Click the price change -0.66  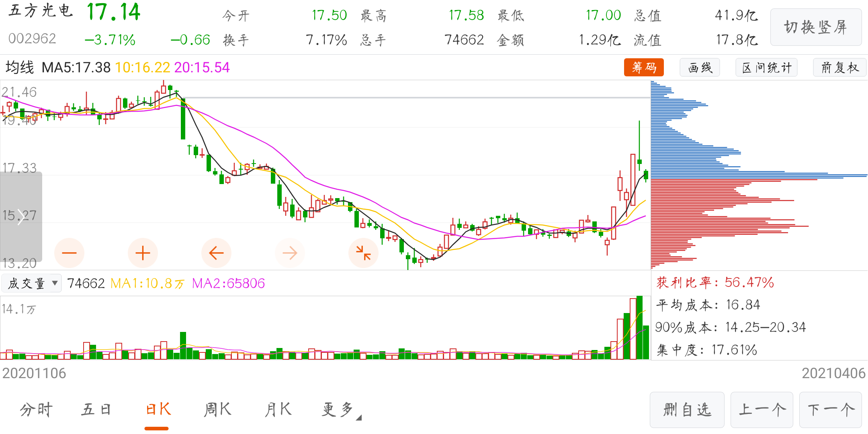(190, 40)
